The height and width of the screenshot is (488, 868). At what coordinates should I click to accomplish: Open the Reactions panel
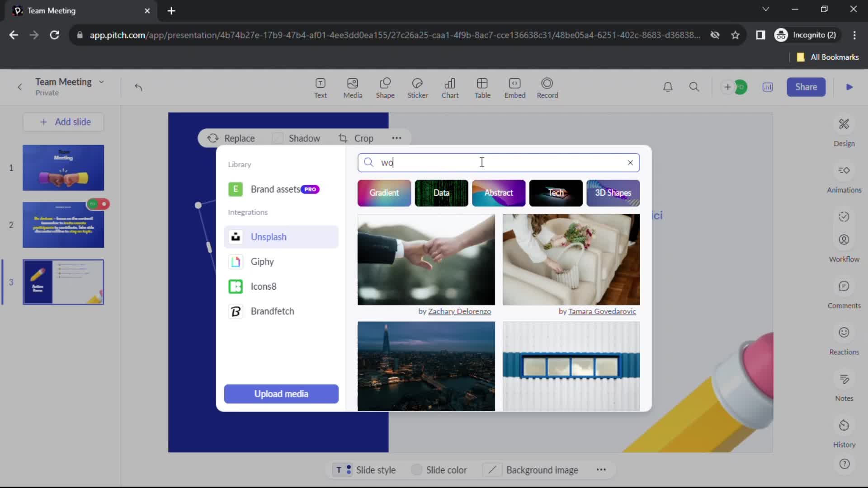pos(844,341)
